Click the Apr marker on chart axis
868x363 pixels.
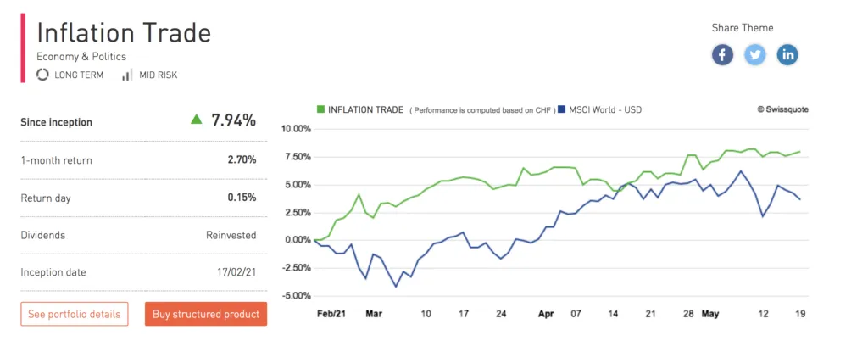click(x=546, y=314)
